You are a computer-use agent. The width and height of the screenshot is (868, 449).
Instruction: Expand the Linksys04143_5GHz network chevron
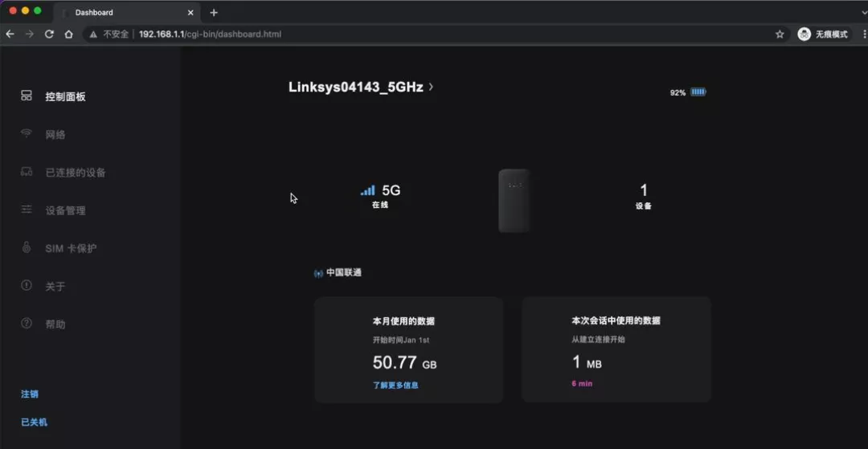click(432, 87)
